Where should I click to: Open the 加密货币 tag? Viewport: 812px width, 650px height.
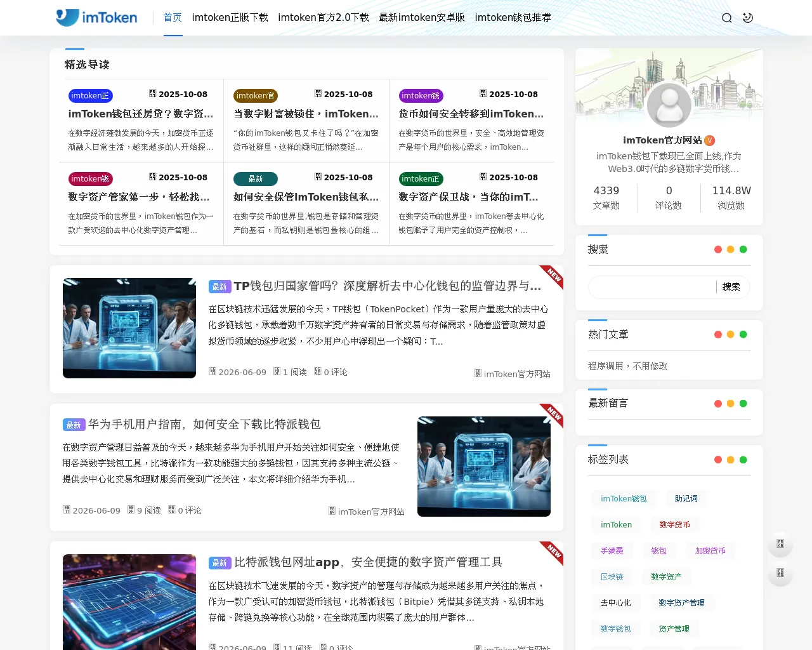pyautogui.click(x=710, y=551)
